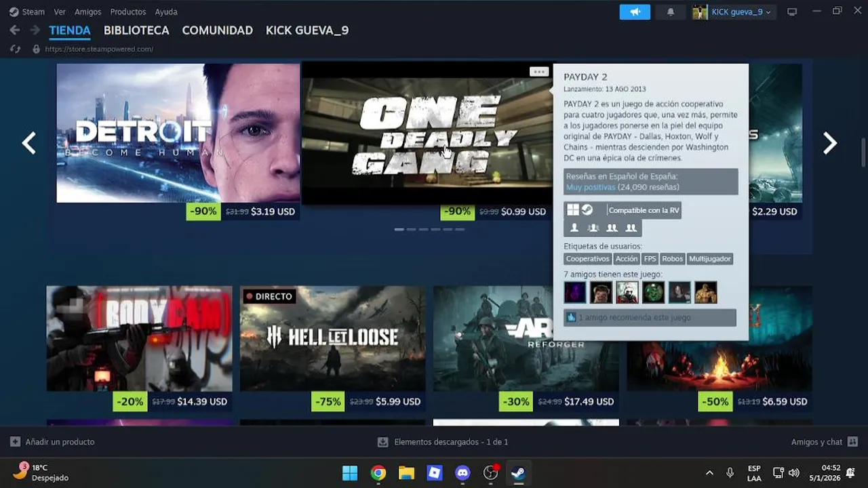Screen dimensions: 868x488
Task: Show hidden system tray icons chevron
Action: [709, 472]
